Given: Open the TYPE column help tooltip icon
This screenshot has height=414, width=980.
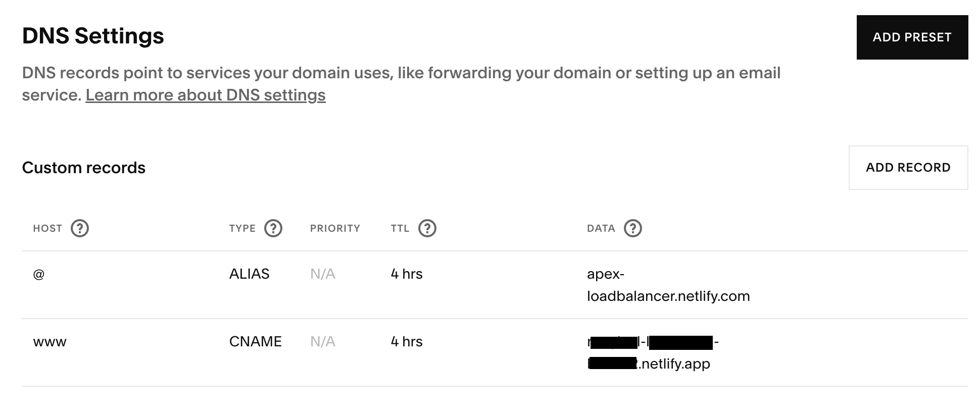Looking at the screenshot, I should (273, 228).
